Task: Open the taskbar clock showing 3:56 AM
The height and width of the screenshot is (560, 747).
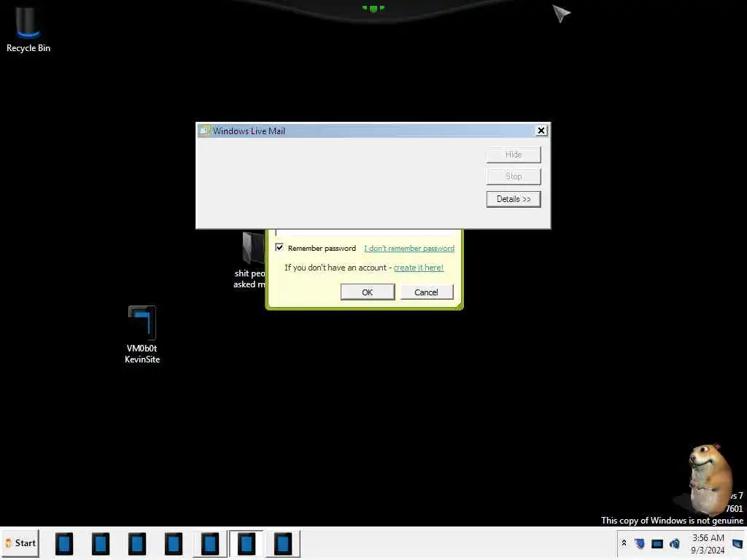Action: tap(708, 544)
